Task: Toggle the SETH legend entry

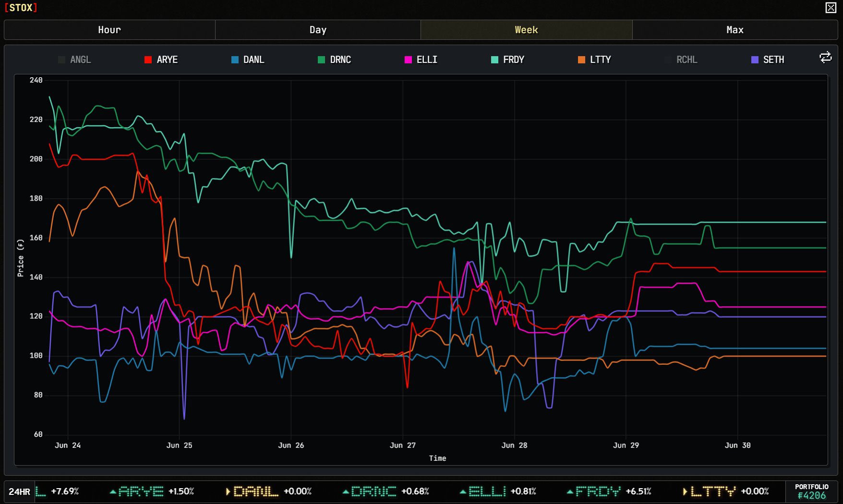Action: coord(768,60)
